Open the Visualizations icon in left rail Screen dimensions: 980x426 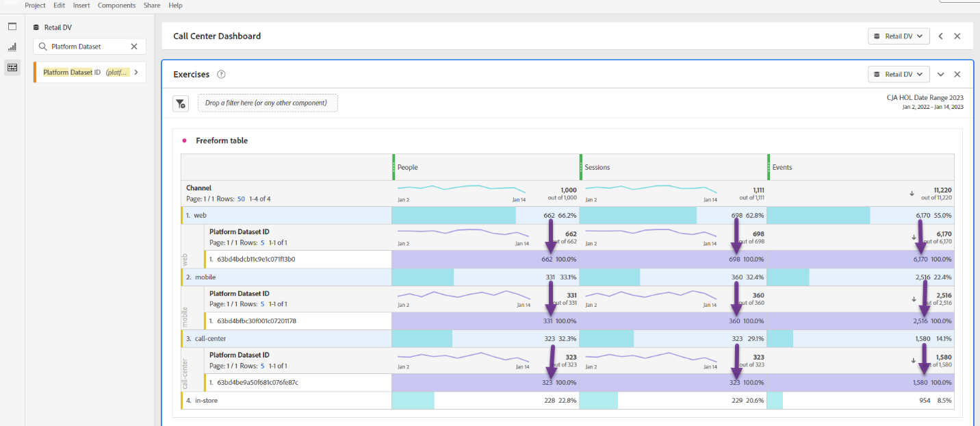pos(12,47)
